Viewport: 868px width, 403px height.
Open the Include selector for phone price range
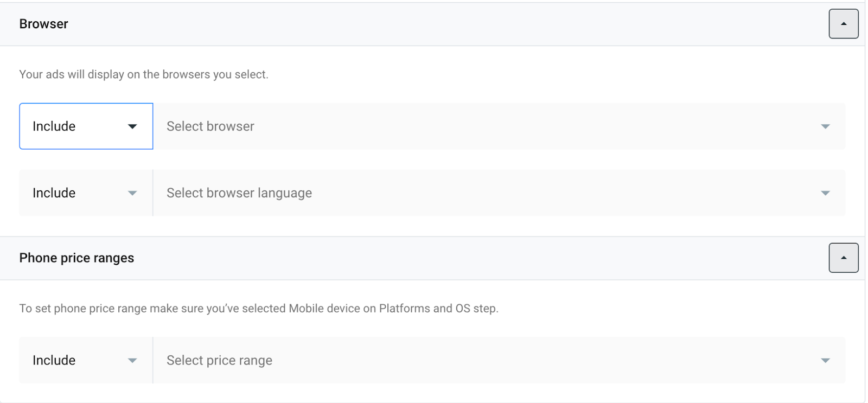click(86, 361)
